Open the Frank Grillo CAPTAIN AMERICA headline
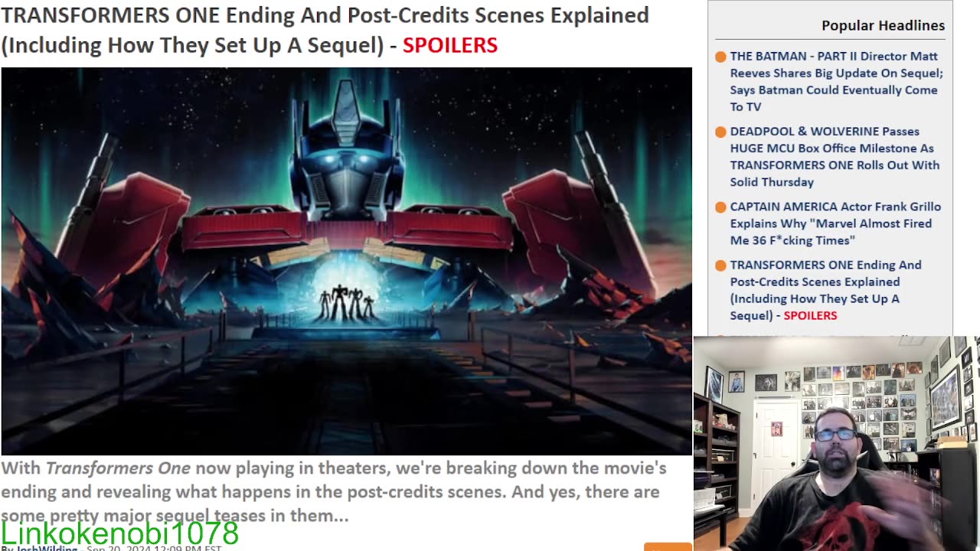 pyautogui.click(x=835, y=223)
